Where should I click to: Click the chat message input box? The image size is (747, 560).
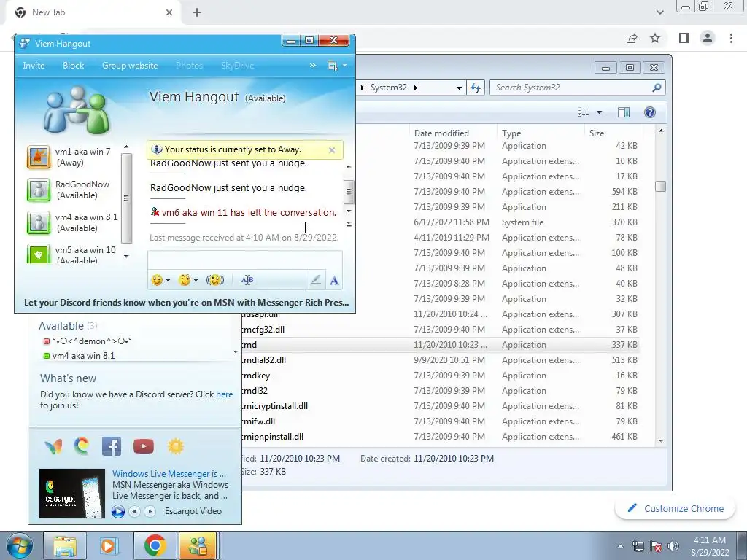point(245,260)
